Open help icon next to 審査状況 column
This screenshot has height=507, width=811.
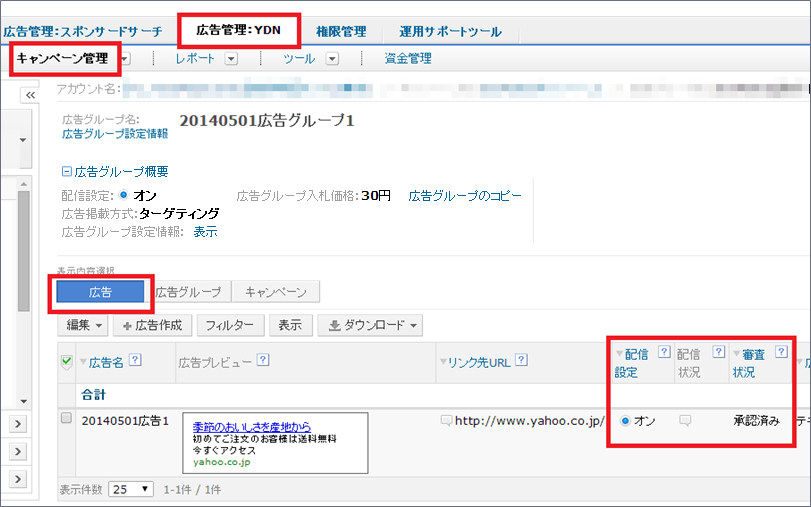[x=781, y=352]
